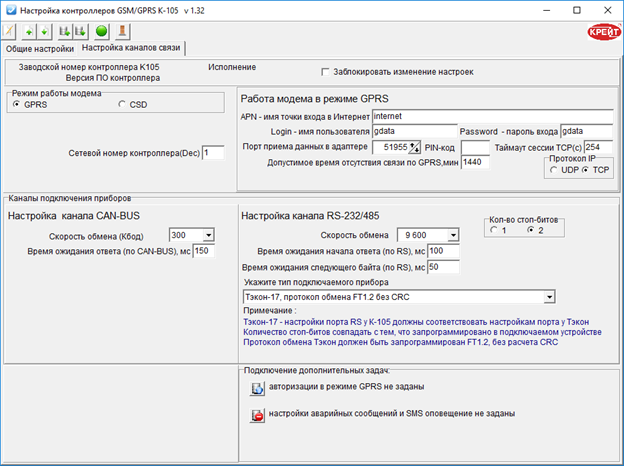Click the red КРЕЙТ logo
The image size is (624, 466).
click(x=604, y=31)
